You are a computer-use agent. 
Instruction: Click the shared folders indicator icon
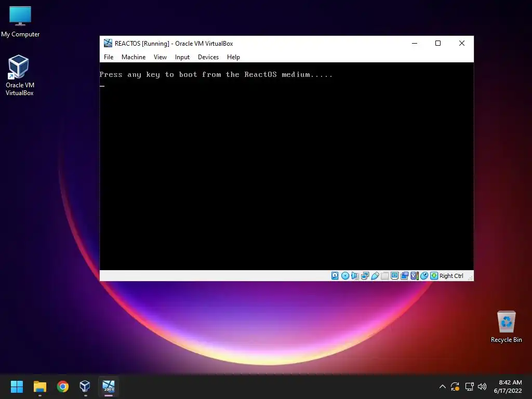click(385, 276)
